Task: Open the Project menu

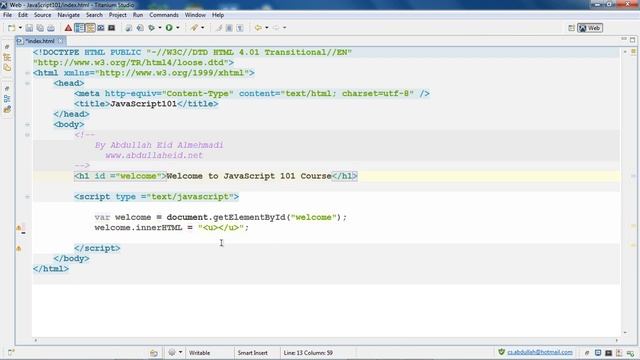Action: (118, 15)
